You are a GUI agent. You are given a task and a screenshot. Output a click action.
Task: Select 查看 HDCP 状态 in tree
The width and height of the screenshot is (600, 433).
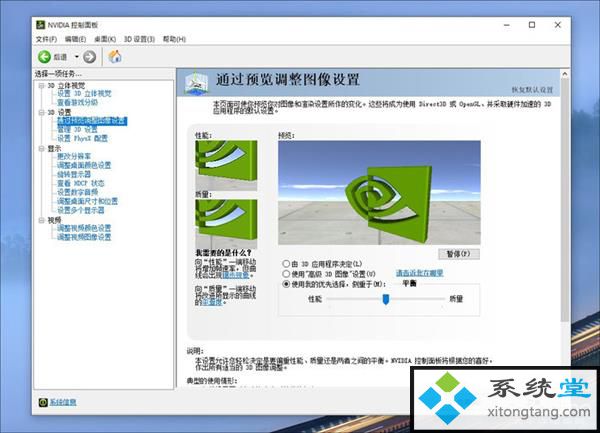tap(80, 183)
